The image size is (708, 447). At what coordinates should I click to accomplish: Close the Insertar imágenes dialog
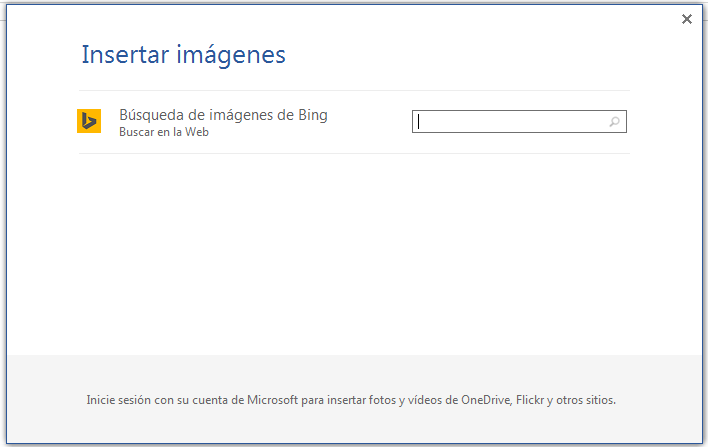(687, 19)
